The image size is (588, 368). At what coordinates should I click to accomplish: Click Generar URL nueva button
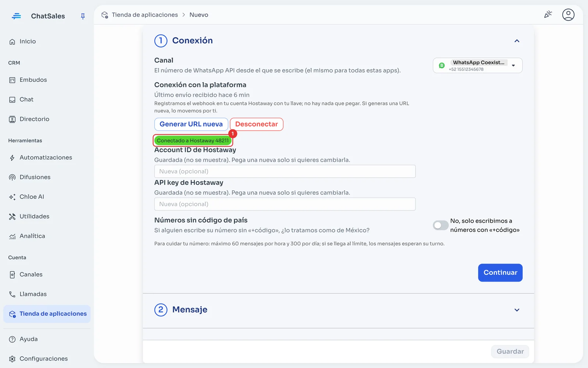[191, 124]
